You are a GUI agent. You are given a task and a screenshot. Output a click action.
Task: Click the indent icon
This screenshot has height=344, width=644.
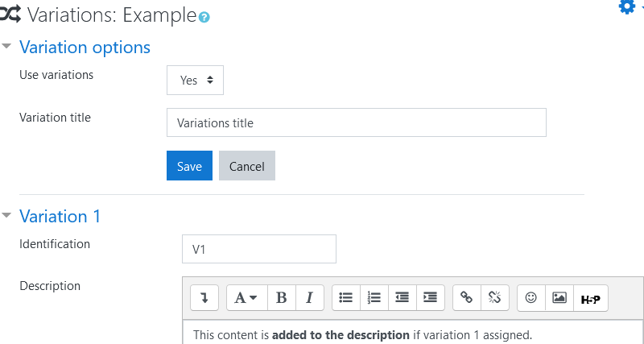click(x=431, y=297)
